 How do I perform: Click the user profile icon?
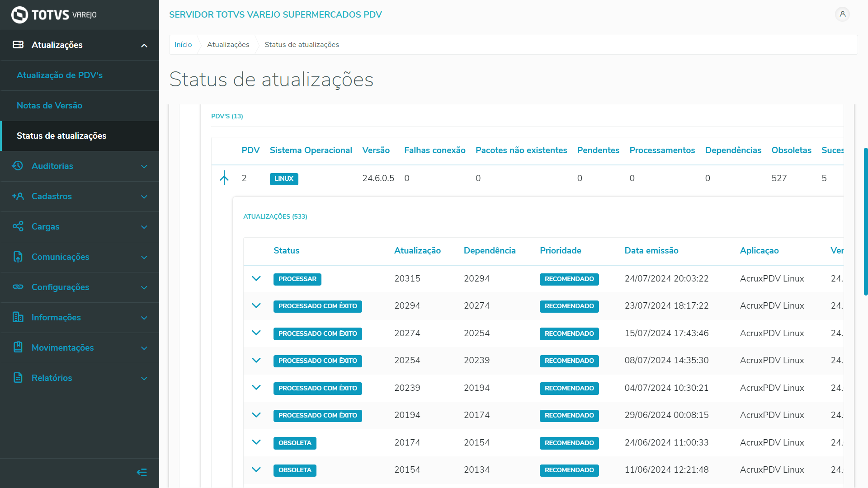[x=842, y=14]
